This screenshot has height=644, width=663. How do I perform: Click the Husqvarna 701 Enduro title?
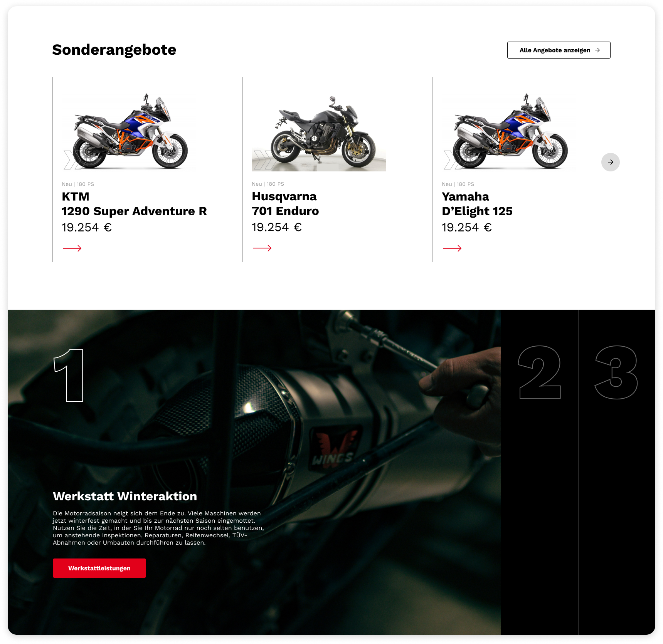point(285,204)
